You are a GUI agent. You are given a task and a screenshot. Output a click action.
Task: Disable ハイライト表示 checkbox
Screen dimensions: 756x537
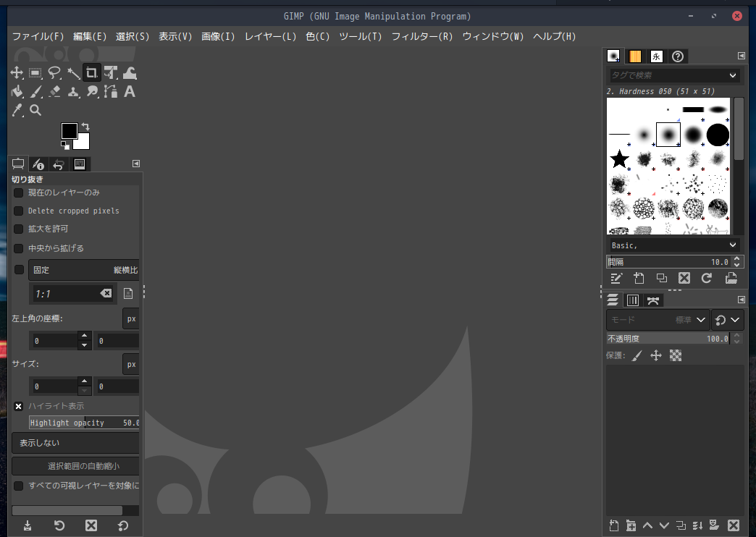(x=18, y=406)
